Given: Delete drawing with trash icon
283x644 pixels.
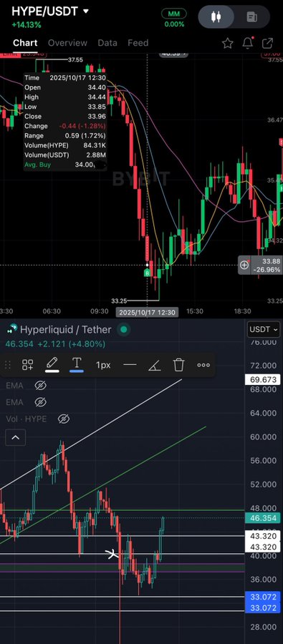Looking at the screenshot, I should (x=178, y=364).
